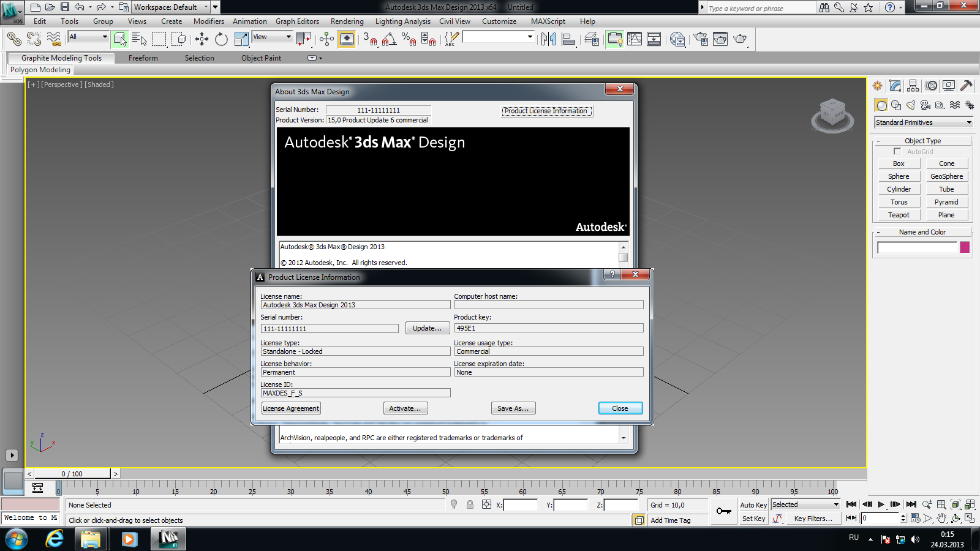The image size is (980, 551).
Task: Open the MAXScript menu
Action: (x=548, y=21)
